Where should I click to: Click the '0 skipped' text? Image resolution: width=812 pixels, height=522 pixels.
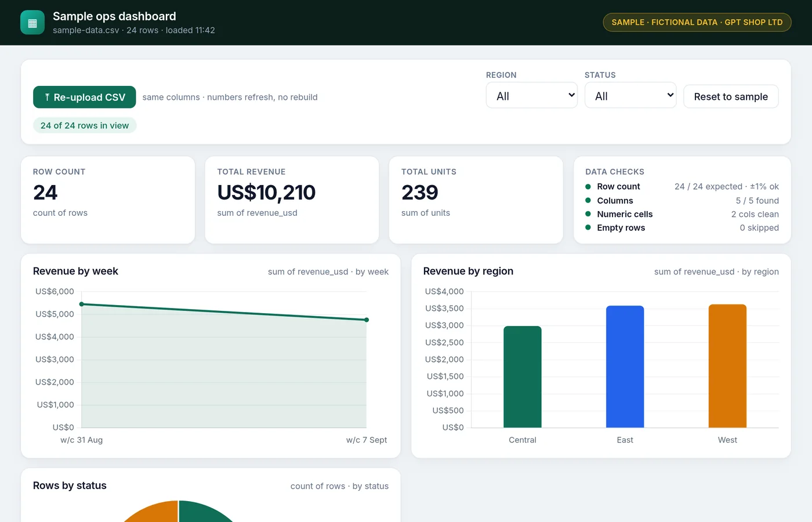[759, 227]
